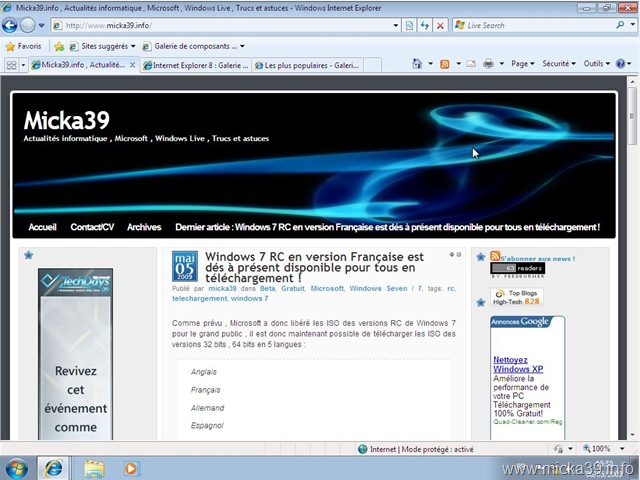Click the FeedBurner readers counter badge
The image size is (640, 480).
click(518, 268)
